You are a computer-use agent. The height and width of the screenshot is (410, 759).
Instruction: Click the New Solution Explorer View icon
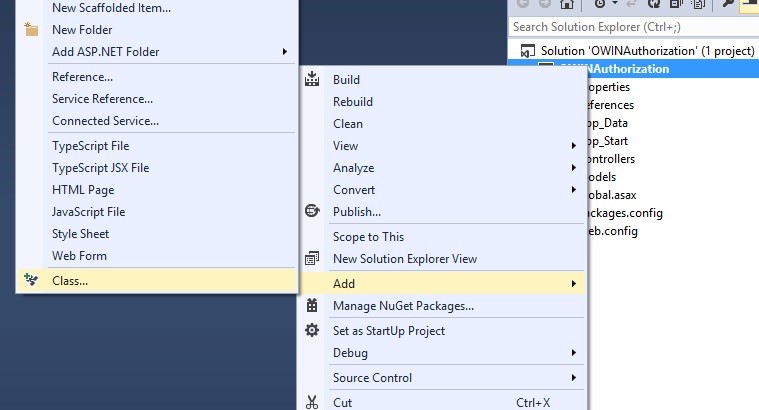(x=312, y=258)
